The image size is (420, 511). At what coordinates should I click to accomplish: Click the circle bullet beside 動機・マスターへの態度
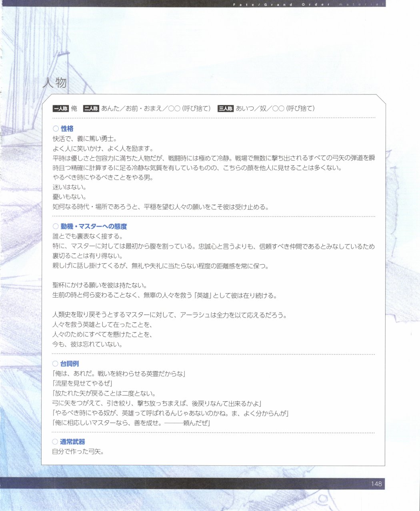coord(56,227)
